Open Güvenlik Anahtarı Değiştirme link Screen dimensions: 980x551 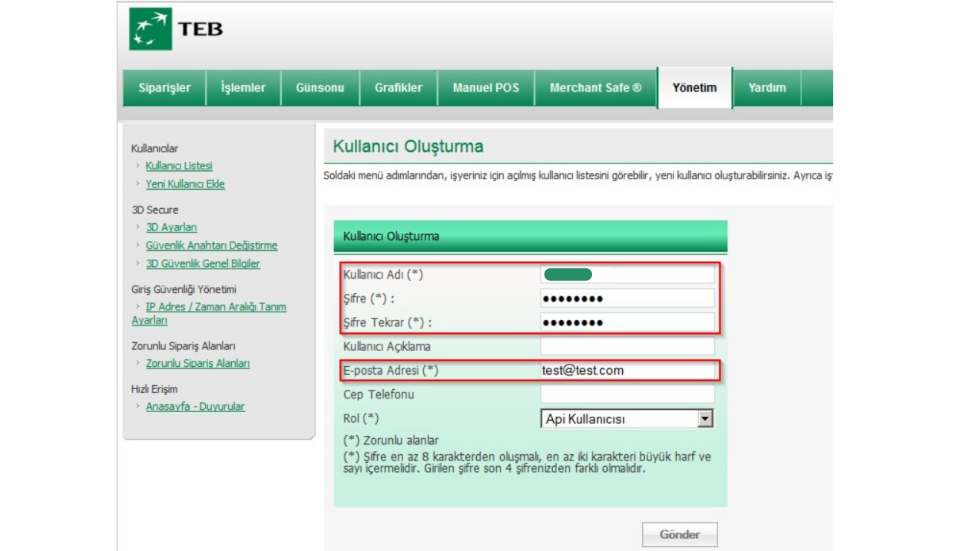211,245
